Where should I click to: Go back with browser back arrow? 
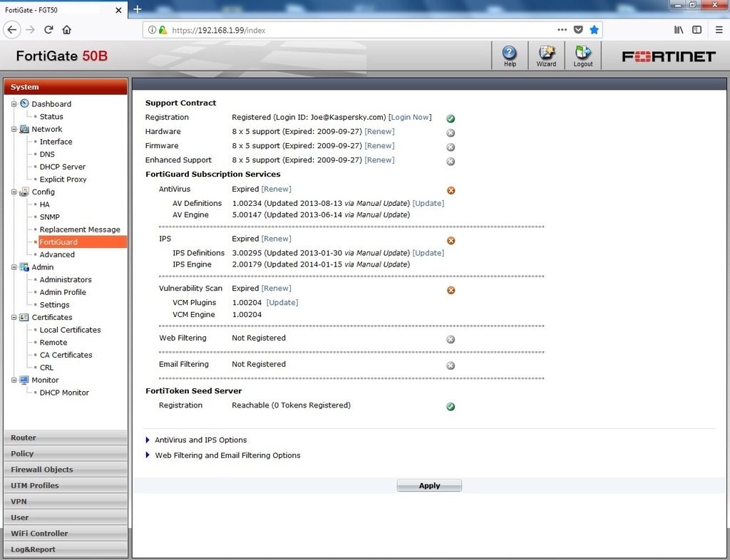point(11,30)
